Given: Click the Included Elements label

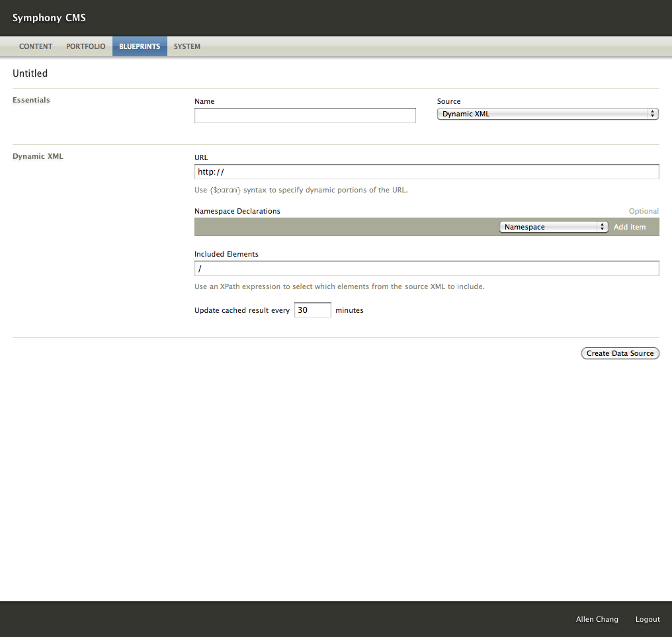Looking at the screenshot, I should point(226,254).
